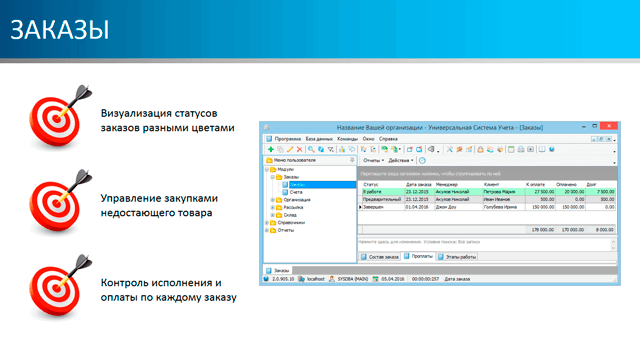Sort by the Долг column header
The height and width of the screenshot is (360, 640).
600,184
